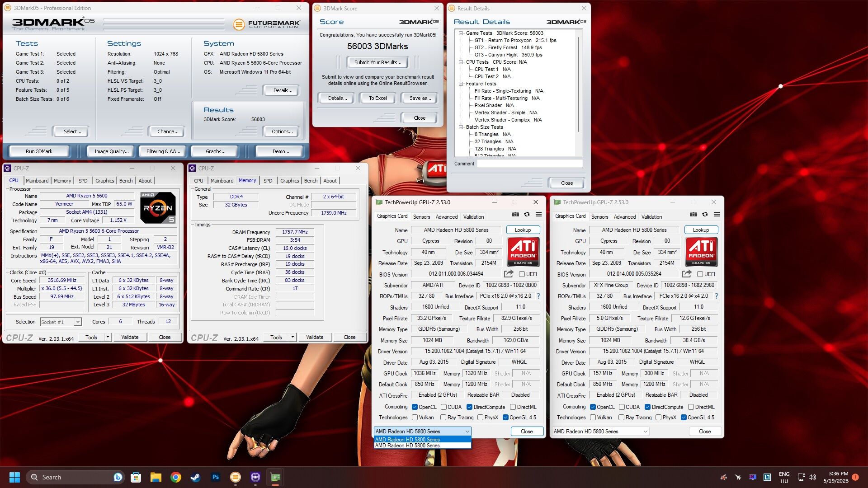The width and height of the screenshot is (868, 488).
Task: Open the GPU selector dropdown in right GPU-Z
Action: 600,432
